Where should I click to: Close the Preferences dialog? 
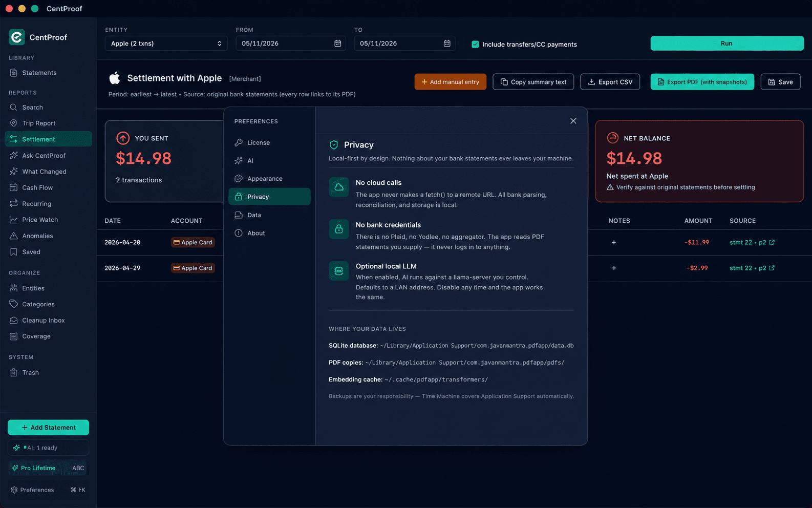point(573,121)
